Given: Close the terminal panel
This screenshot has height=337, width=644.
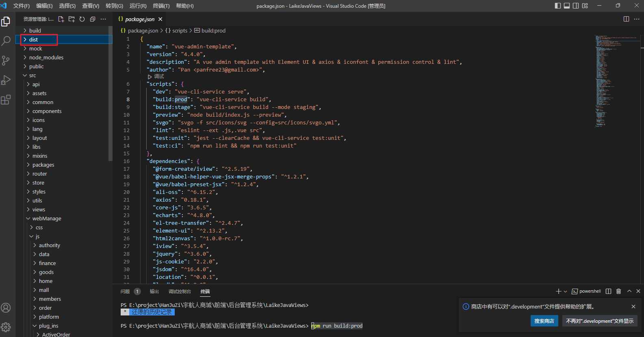Looking at the screenshot, I should [x=638, y=291].
